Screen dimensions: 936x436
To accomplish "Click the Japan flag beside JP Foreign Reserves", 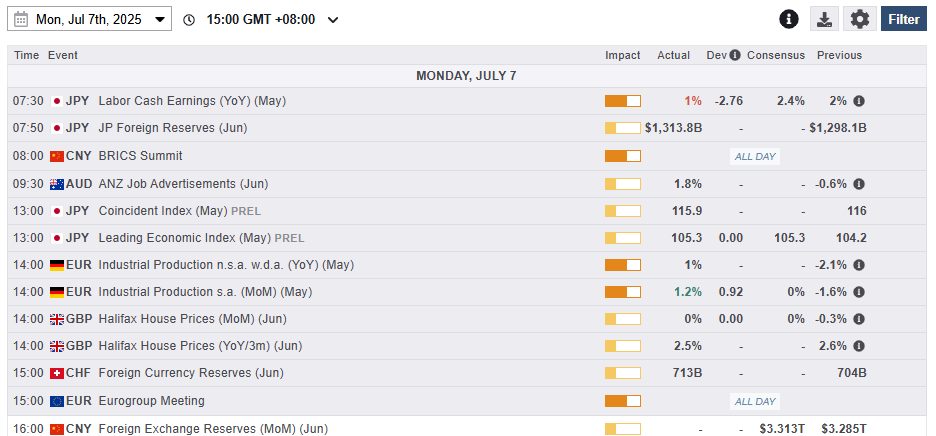I will click(x=57, y=128).
